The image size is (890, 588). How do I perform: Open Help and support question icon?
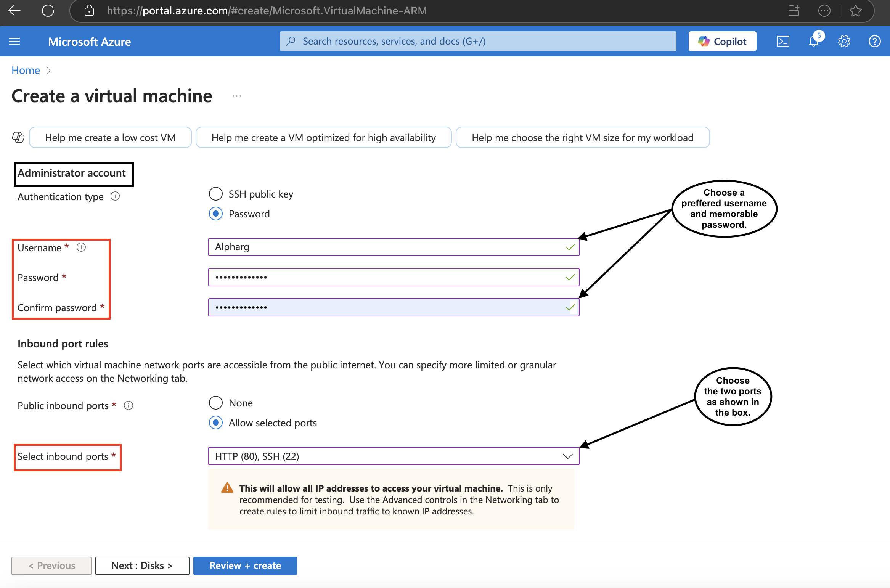[874, 41]
